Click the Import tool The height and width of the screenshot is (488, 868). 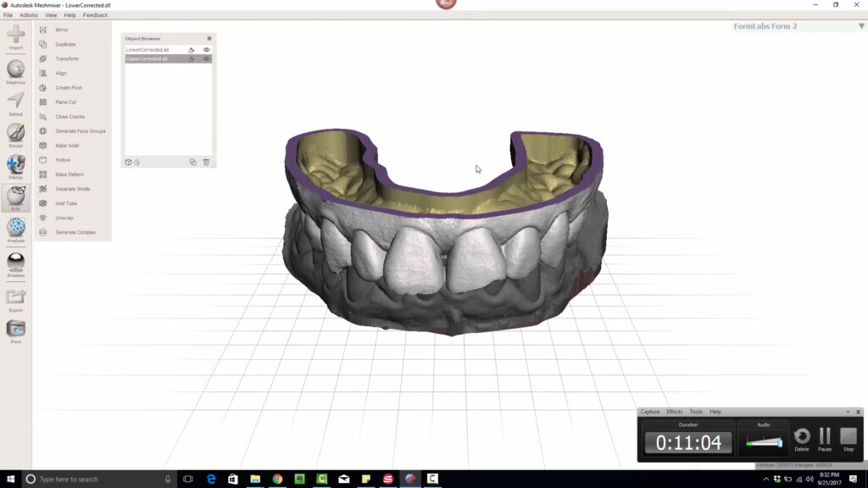[15, 37]
